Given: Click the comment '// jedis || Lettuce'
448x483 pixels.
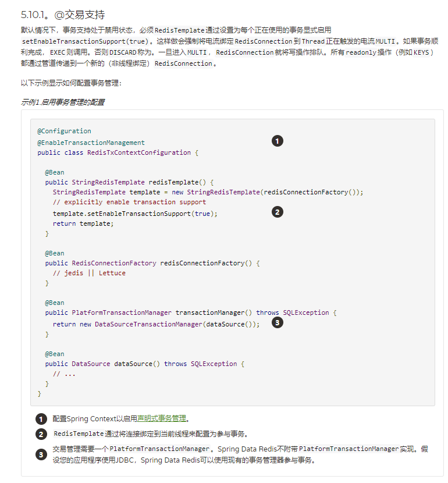Looking at the screenshot, I should click(x=89, y=273).
